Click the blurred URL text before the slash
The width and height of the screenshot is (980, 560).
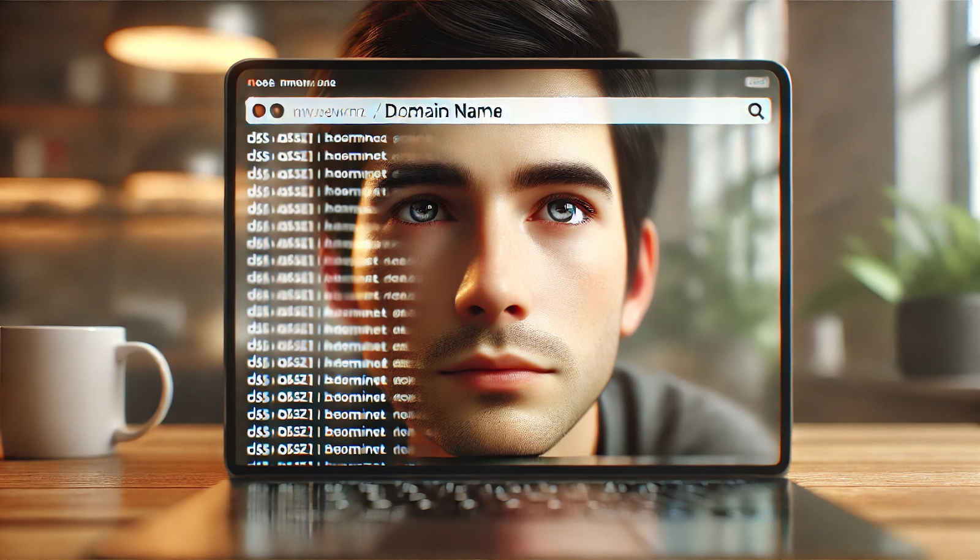[x=329, y=112]
